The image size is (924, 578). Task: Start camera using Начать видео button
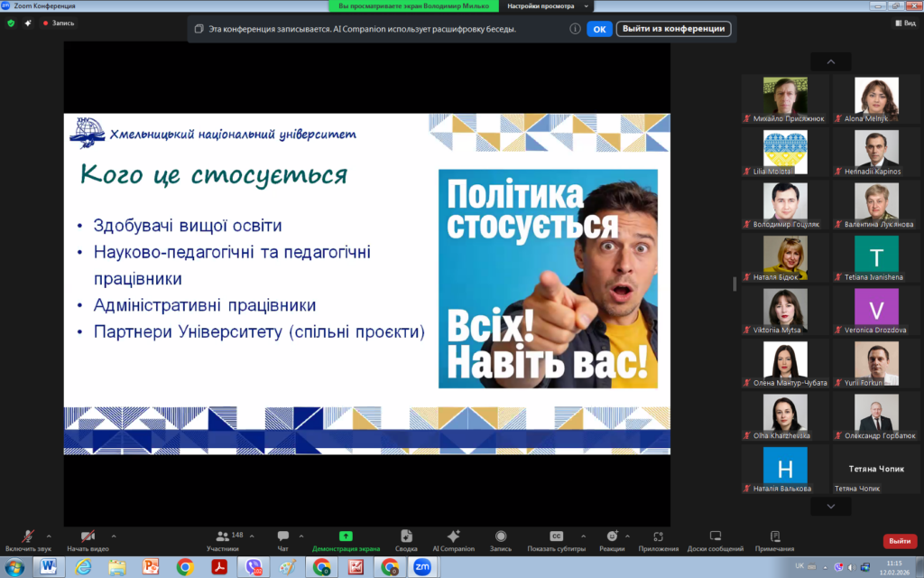[88, 536]
